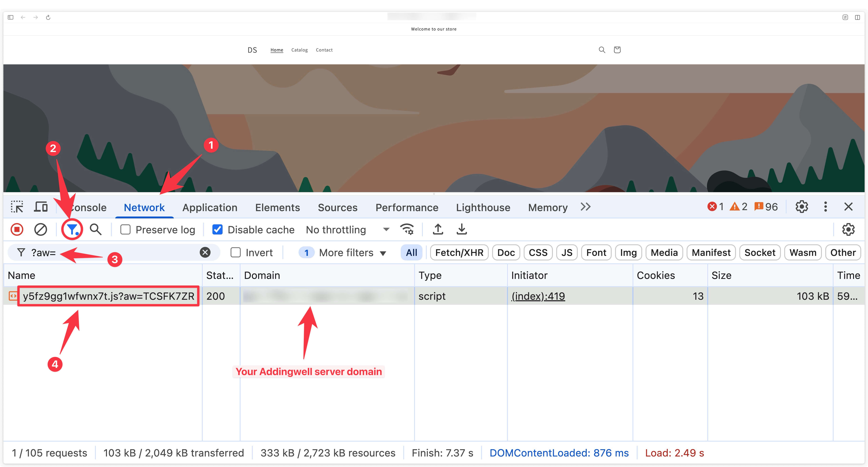
Task: Filter requests by CSS type
Action: (538, 252)
